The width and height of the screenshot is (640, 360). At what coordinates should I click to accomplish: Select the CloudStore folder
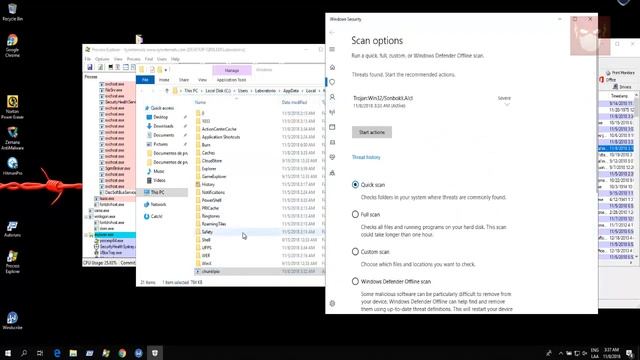pyautogui.click(x=212, y=161)
